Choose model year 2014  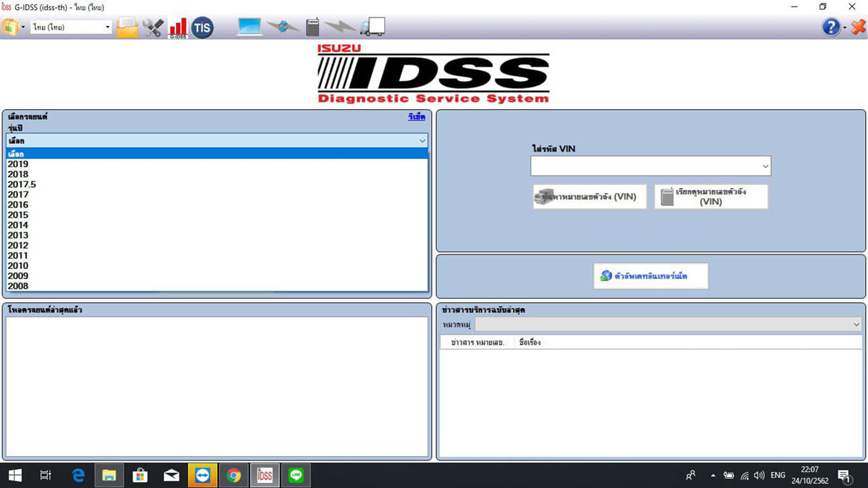(x=217, y=225)
